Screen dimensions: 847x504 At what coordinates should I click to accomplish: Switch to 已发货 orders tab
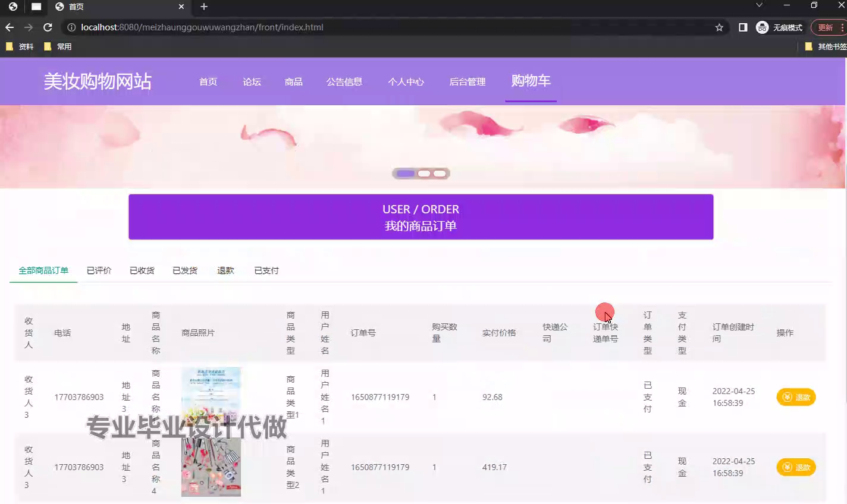(x=185, y=270)
